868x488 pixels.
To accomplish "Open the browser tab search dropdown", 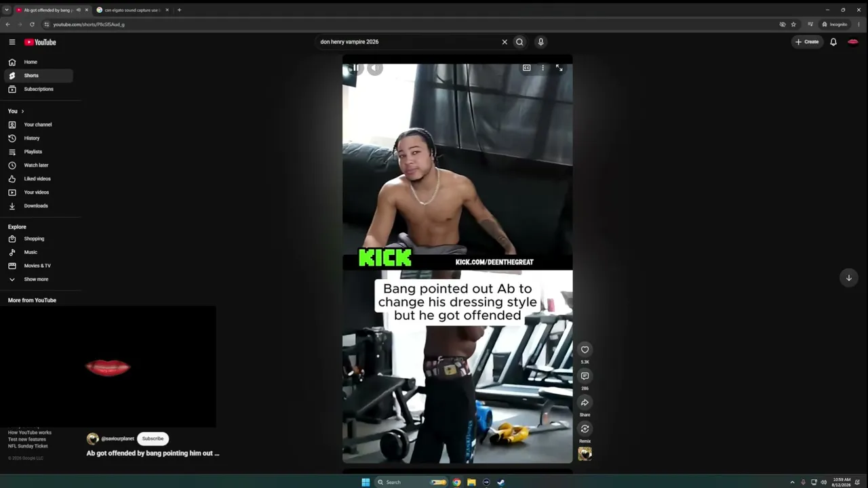I will [7, 10].
